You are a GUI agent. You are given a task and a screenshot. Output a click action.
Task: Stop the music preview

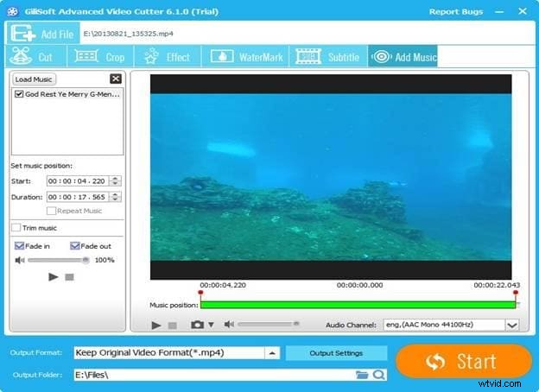69,277
